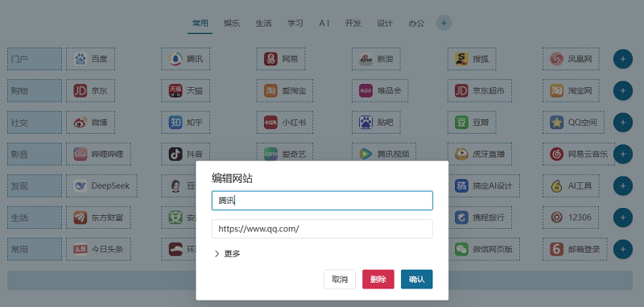Focus the URL field with https://www.qq.com/
This screenshot has width=644, height=307.
pyautogui.click(x=323, y=229)
